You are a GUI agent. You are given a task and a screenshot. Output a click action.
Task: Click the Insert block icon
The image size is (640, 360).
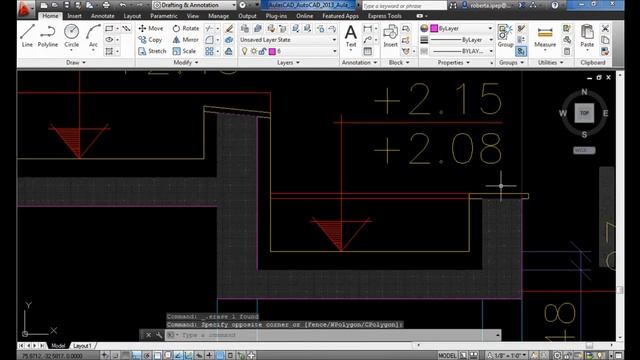coord(390,36)
